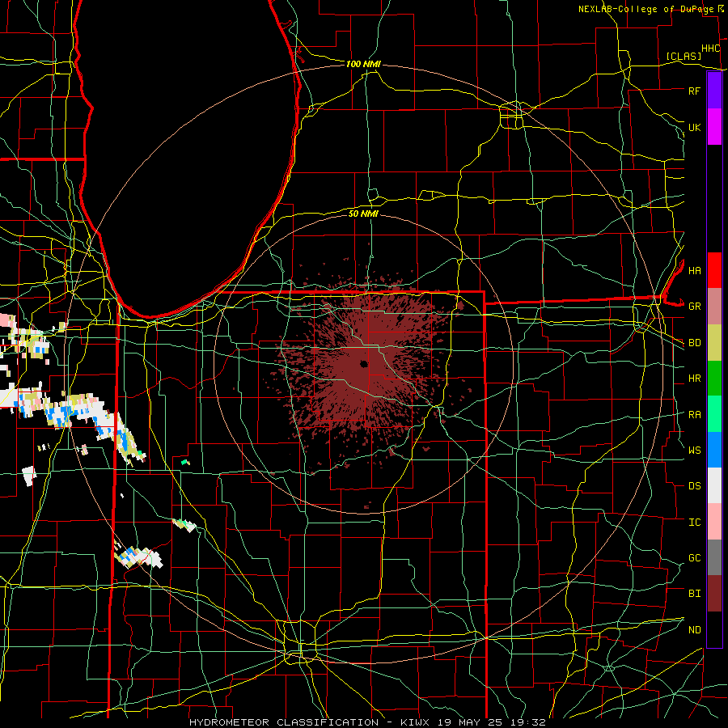Viewport: 728px width, 728px height.
Task: Click the IC legend label
Action: [x=694, y=523]
